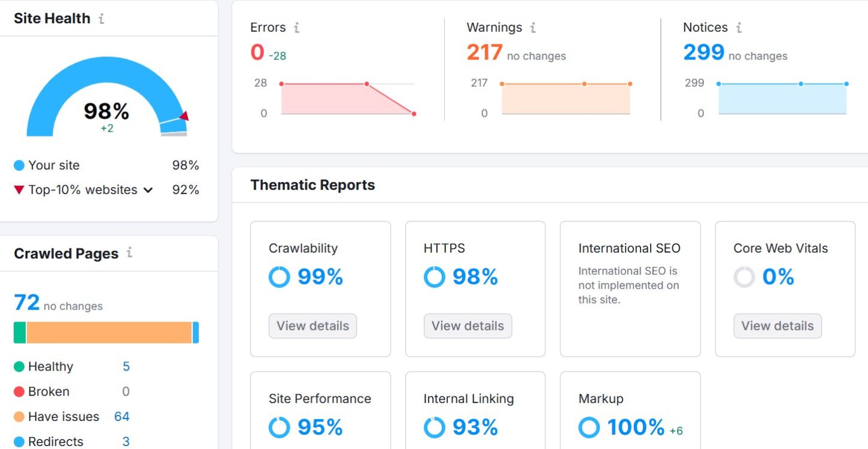Select the Markup donut chart icon
The width and height of the screenshot is (868, 449).
(589, 427)
